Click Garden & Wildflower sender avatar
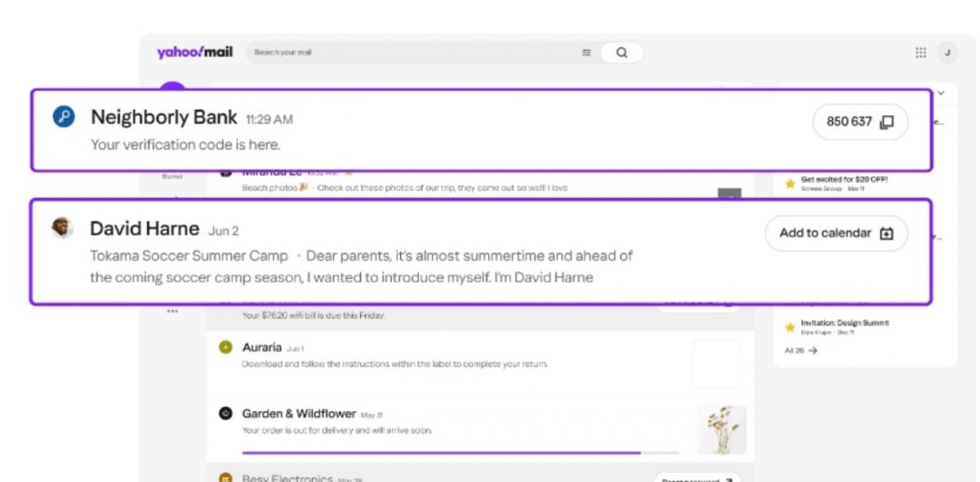The image size is (980, 482). [226, 414]
